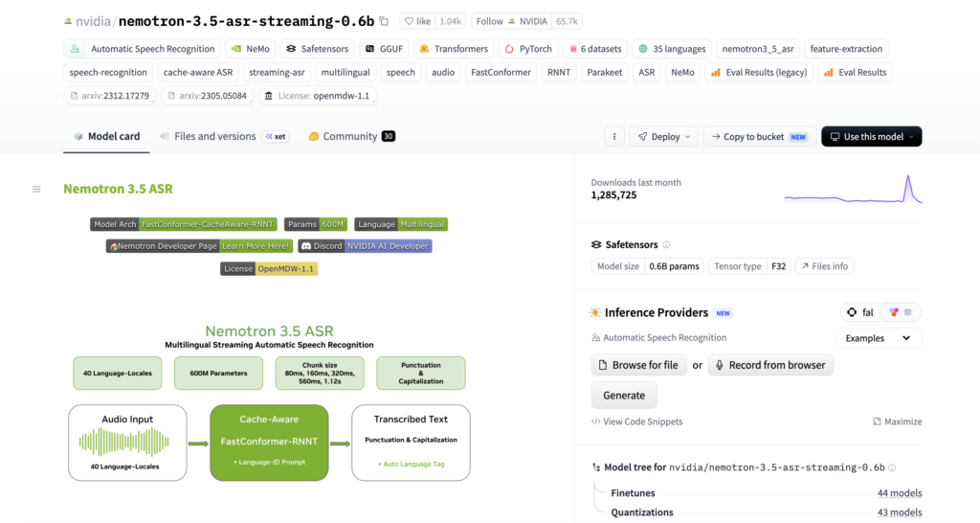Click the Nemotron 3.5 ASR architecture diagram
The width and height of the screenshot is (980, 523).
(x=269, y=402)
